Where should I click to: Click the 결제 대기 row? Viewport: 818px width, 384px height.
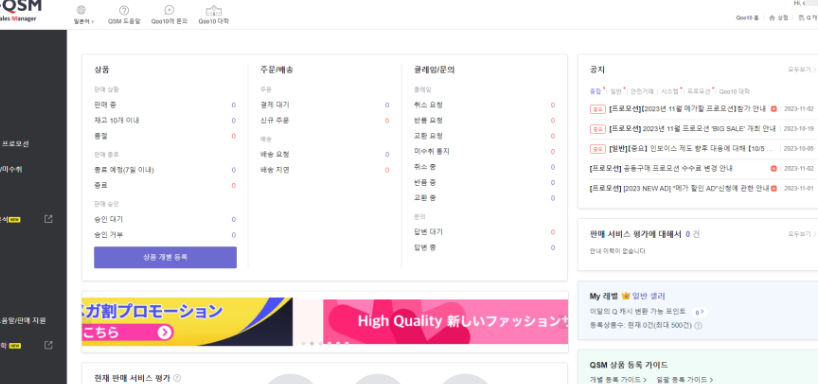coord(325,105)
